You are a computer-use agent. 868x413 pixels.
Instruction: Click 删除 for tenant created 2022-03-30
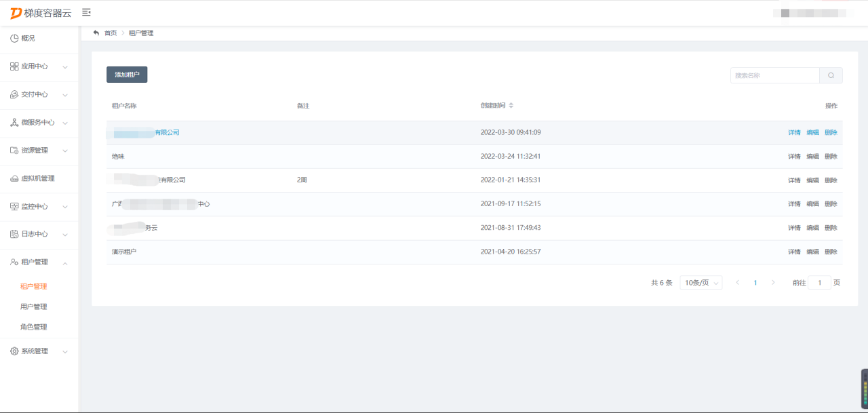(x=831, y=132)
